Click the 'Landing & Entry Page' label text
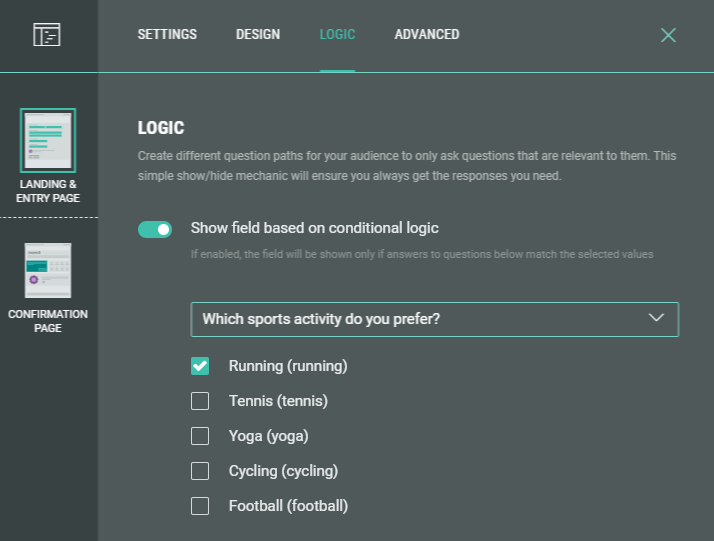Viewport: 714px width, 541px height. (x=48, y=191)
